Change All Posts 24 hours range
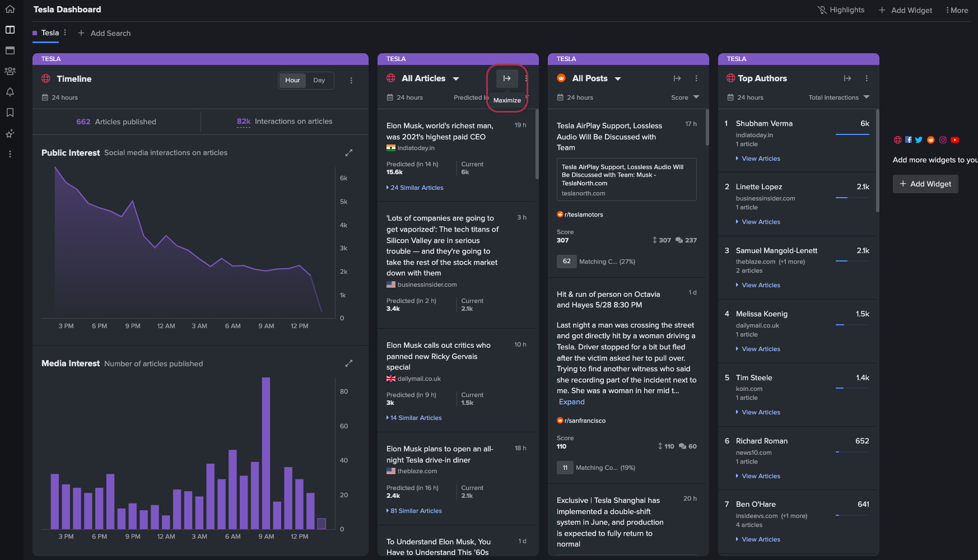The image size is (978, 560). pyautogui.click(x=575, y=97)
